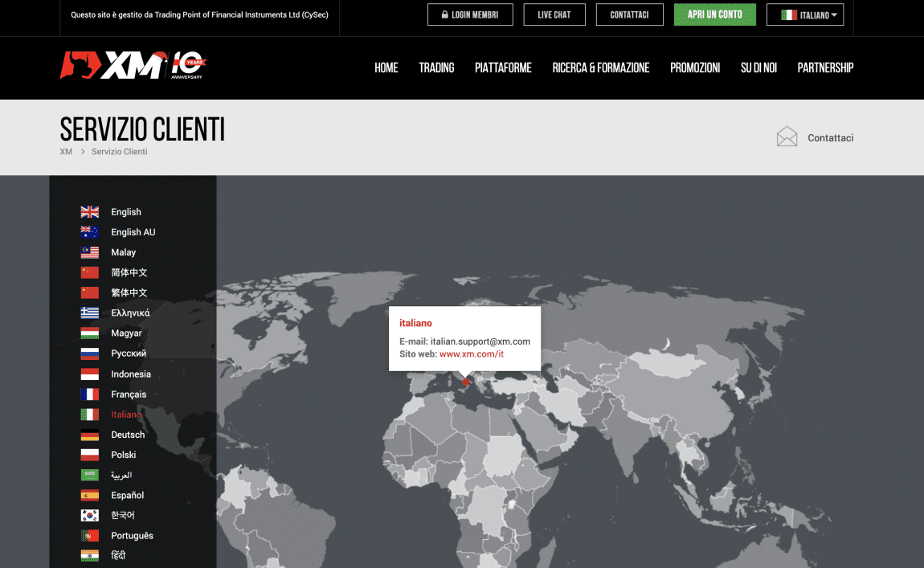This screenshot has width=924, height=568.
Task: Open the Piattaforme menu
Action: (x=503, y=68)
